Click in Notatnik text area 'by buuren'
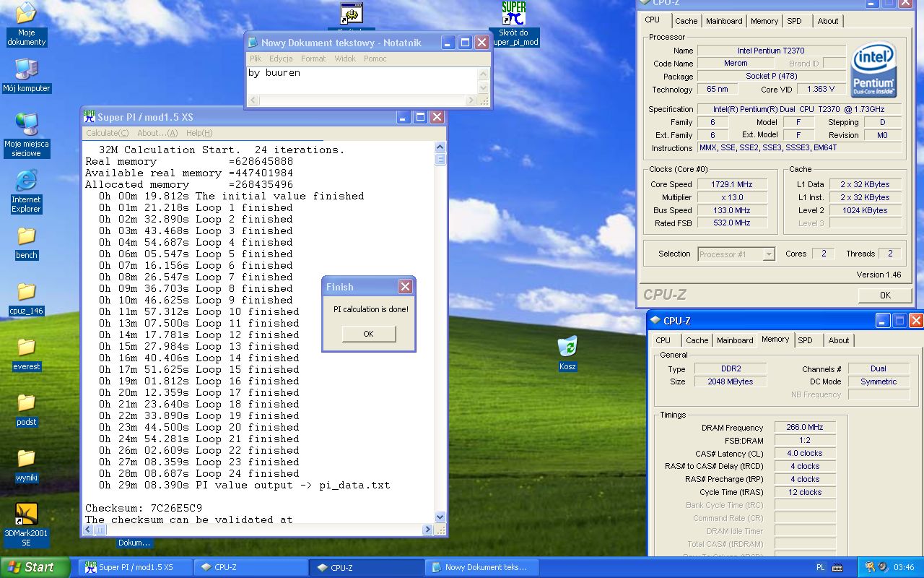The height and width of the screenshot is (578, 924). point(274,73)
